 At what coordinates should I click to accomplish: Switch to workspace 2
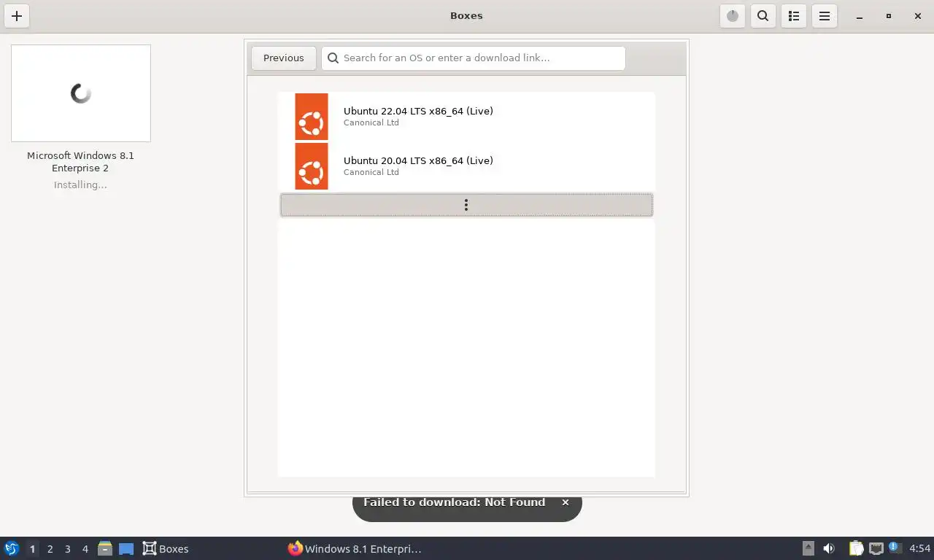coord(50,549)
